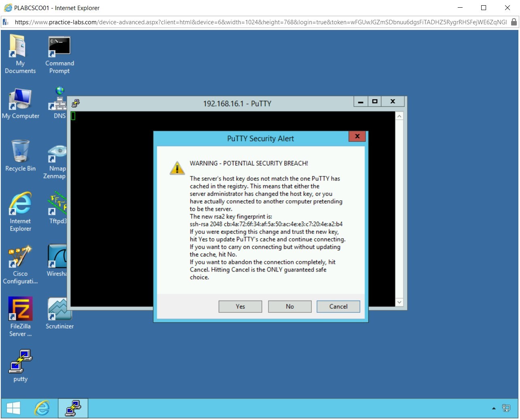Screen dimensions: 520x420
Task: Select My Computer desktop icon
Action: pos(20,104)
